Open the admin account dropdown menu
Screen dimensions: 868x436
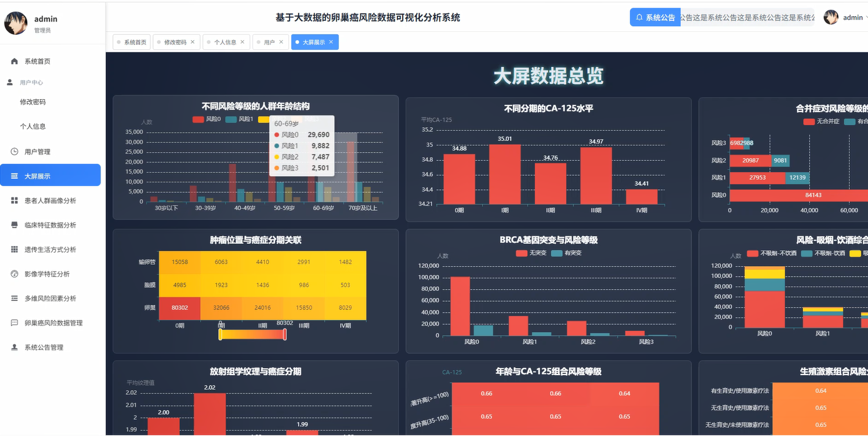(x=852, y=17)
